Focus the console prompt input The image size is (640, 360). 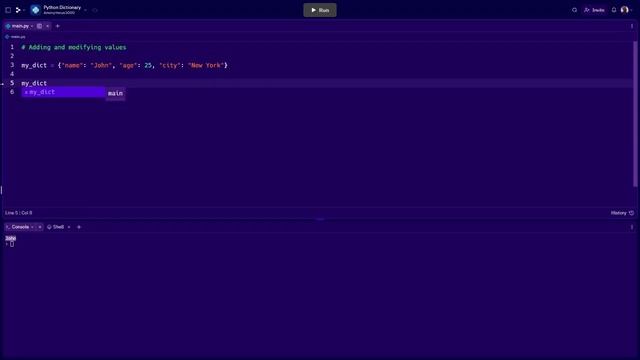click(x=12, y=244)
